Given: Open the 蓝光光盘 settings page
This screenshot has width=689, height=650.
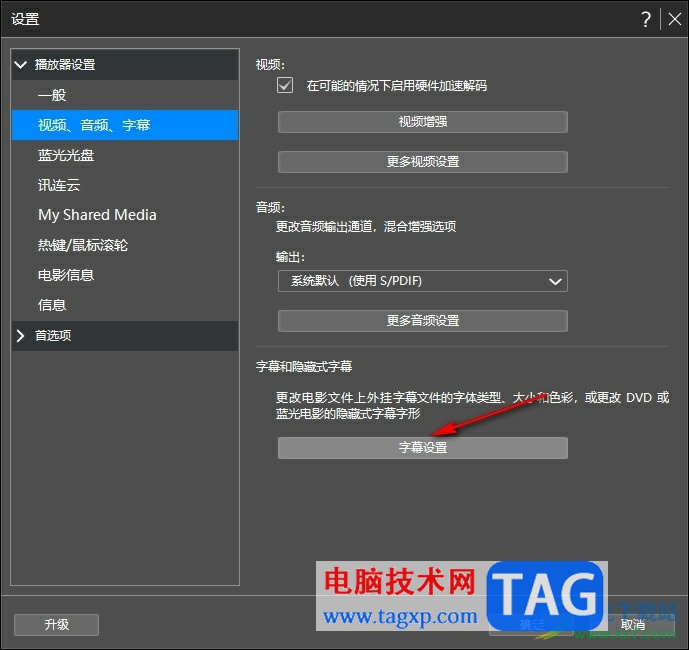Looking at the screenshot, I should click(125, 155).
